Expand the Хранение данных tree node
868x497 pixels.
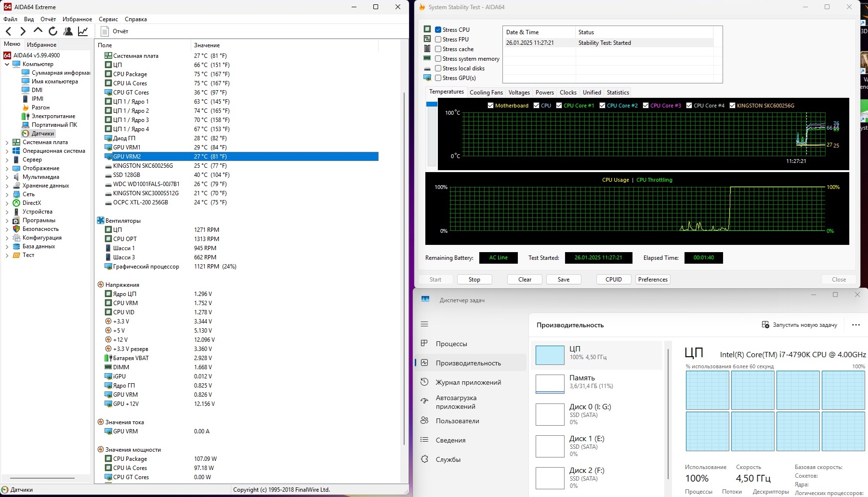[x=7, y=186]
